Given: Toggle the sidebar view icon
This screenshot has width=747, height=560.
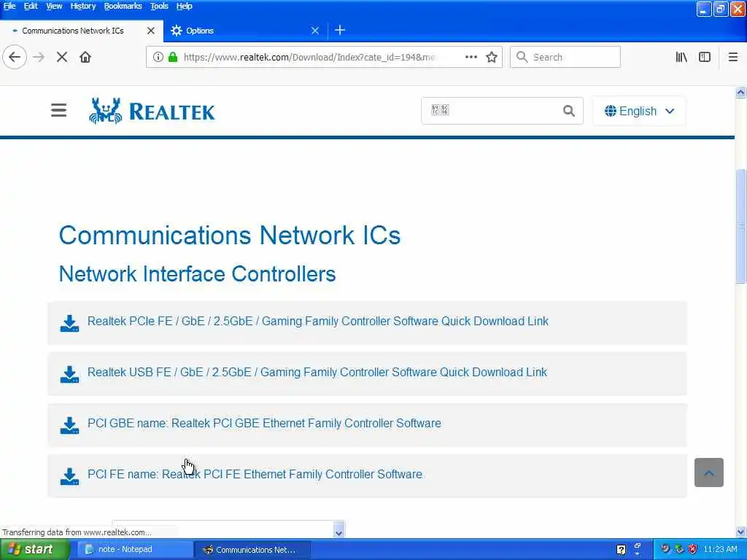Looking at the screenshot, I should [705, 57].
